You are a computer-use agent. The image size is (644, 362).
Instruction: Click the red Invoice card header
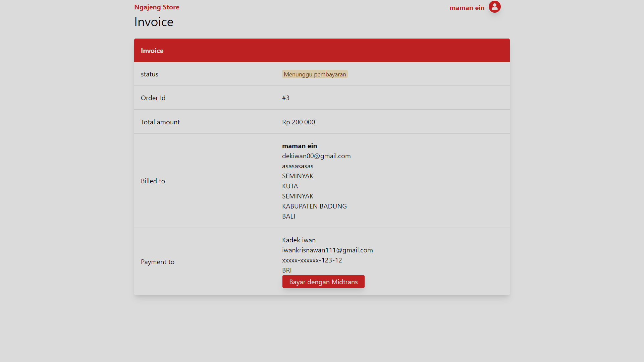(x=322, y=50)
